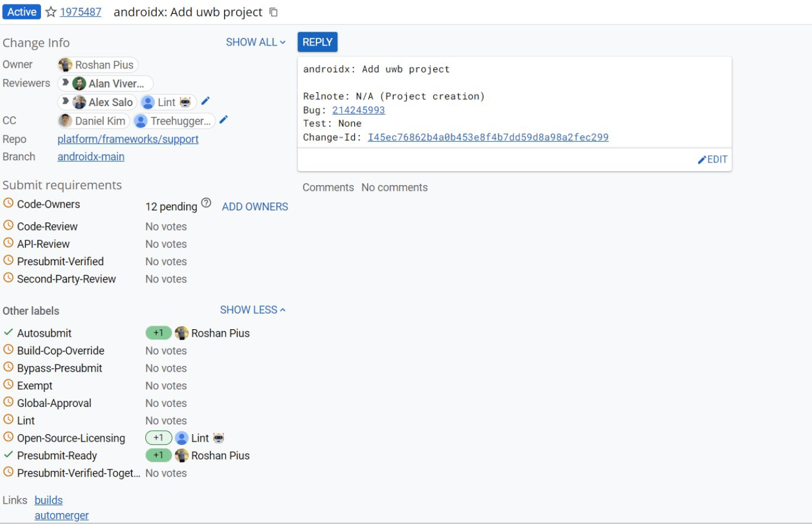Open the builds link

click(48, 500)
